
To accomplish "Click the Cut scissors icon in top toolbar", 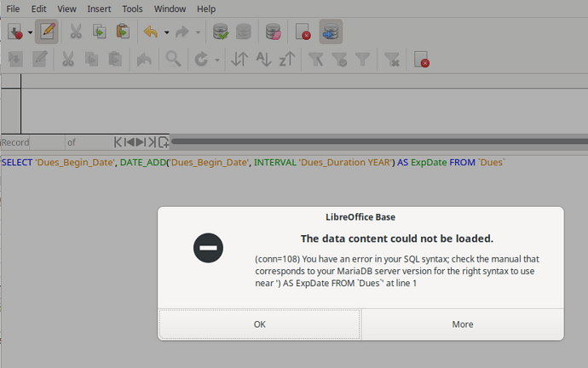I will point(76,32).
